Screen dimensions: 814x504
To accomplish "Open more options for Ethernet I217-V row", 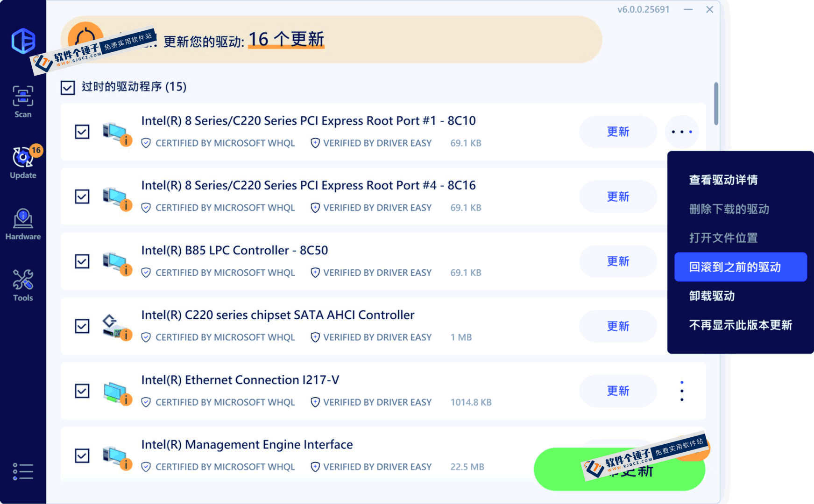I will (682, 391).
